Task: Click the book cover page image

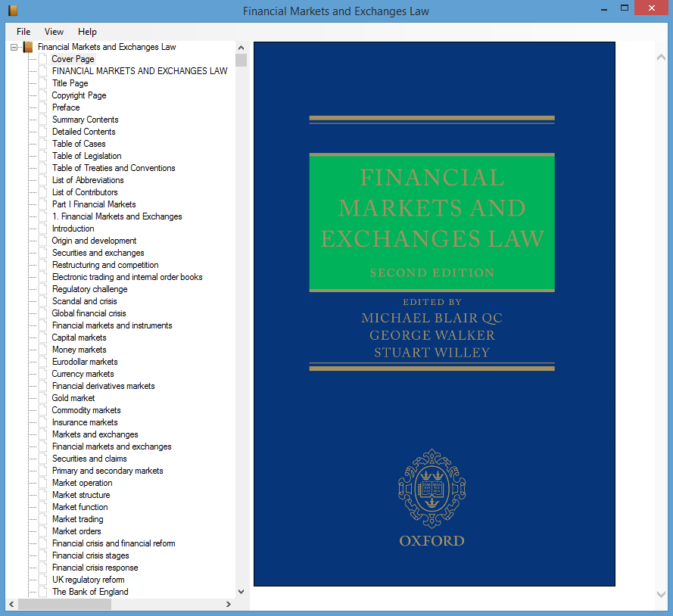Action: pyautogui.click(x=435, y=314)
